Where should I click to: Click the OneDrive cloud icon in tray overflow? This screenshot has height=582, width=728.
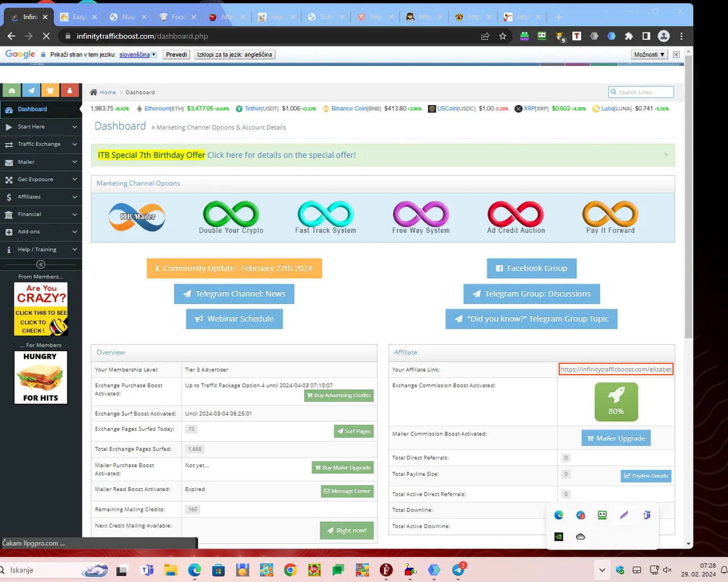click(580, 537)
